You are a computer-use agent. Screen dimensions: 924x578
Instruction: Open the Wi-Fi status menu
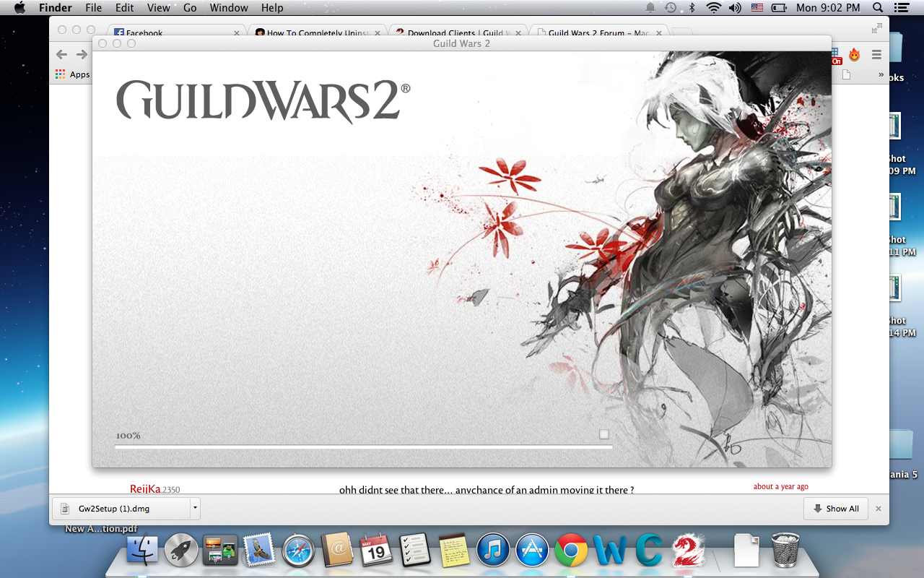pos(714,8)
